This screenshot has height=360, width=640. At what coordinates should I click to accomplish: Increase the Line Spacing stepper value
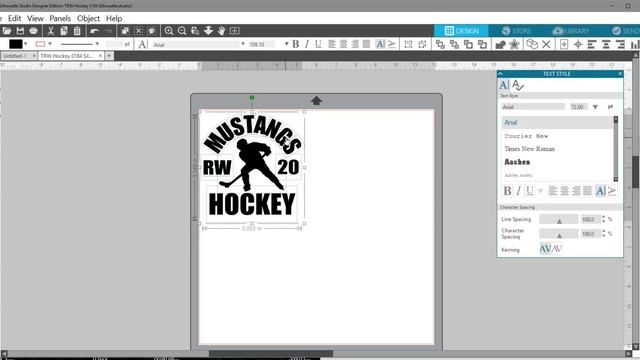(604, 217)
